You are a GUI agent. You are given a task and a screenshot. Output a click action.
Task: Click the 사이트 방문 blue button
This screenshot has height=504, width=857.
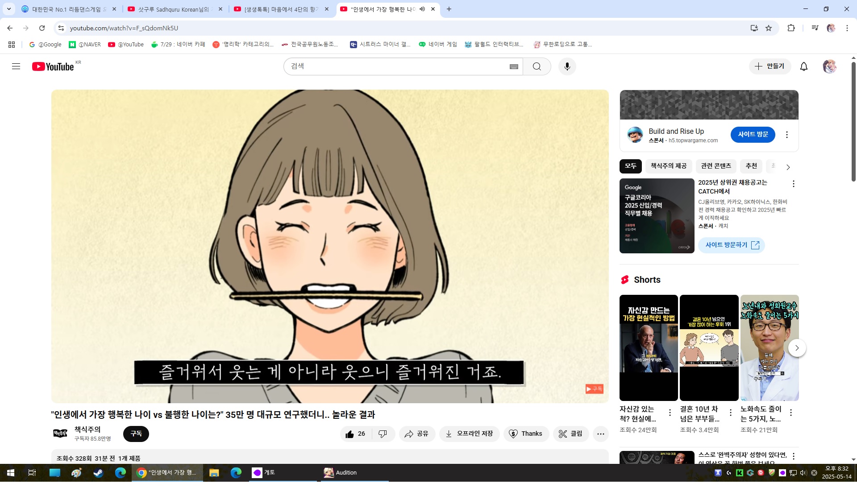point(753,134)
